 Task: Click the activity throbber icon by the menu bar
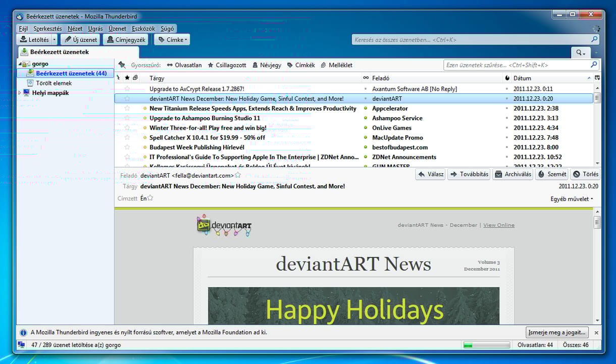(x=596, y=29)
